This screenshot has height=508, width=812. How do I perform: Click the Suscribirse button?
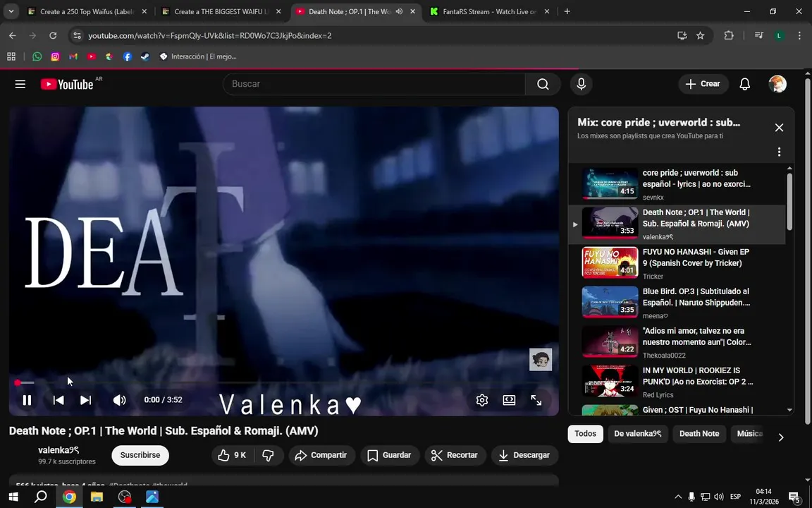click(140, 455)
